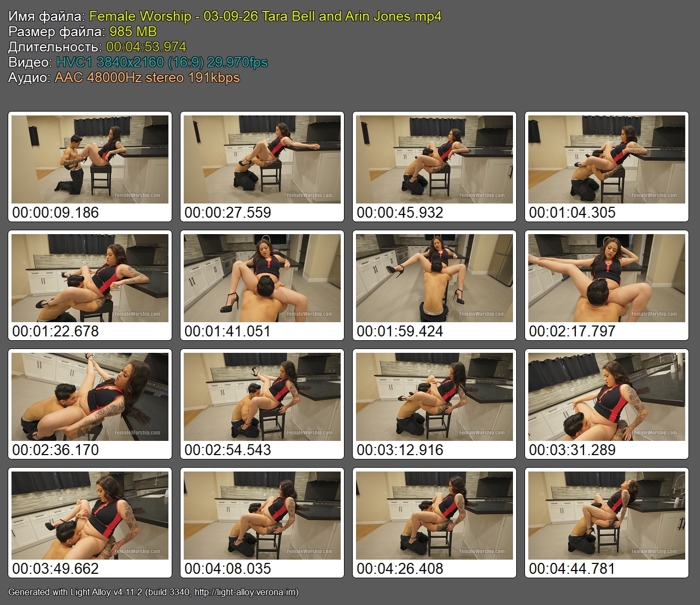Click the AAC 48000Hz audio info text

pyautogui.click(x=147, y=78)
